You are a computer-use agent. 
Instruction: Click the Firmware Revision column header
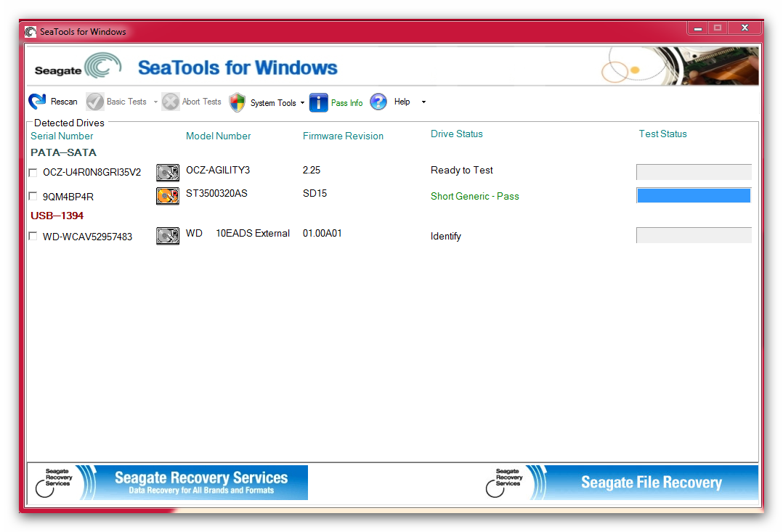click(x=343, y=136)
